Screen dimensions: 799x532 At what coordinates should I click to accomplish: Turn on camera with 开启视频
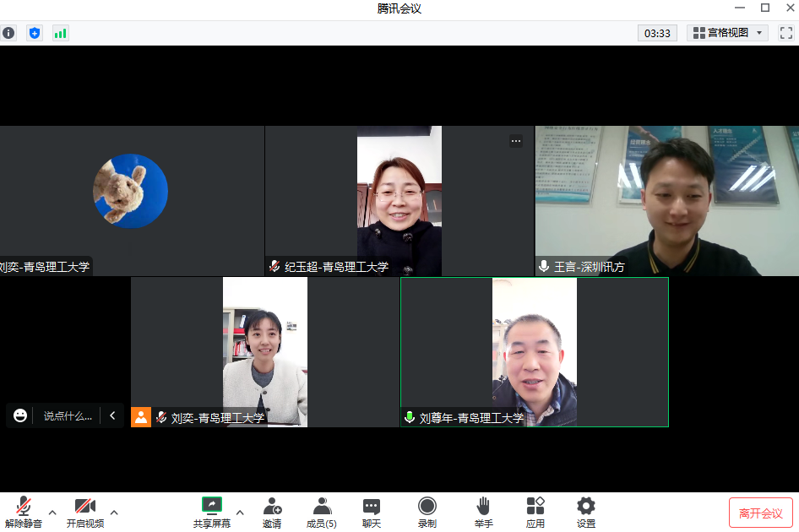(x=85, y=512)
